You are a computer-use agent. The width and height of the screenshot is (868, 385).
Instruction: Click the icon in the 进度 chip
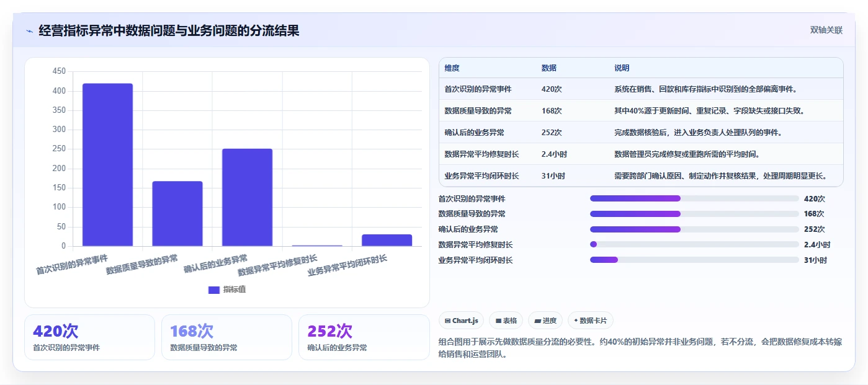(537, 321)
